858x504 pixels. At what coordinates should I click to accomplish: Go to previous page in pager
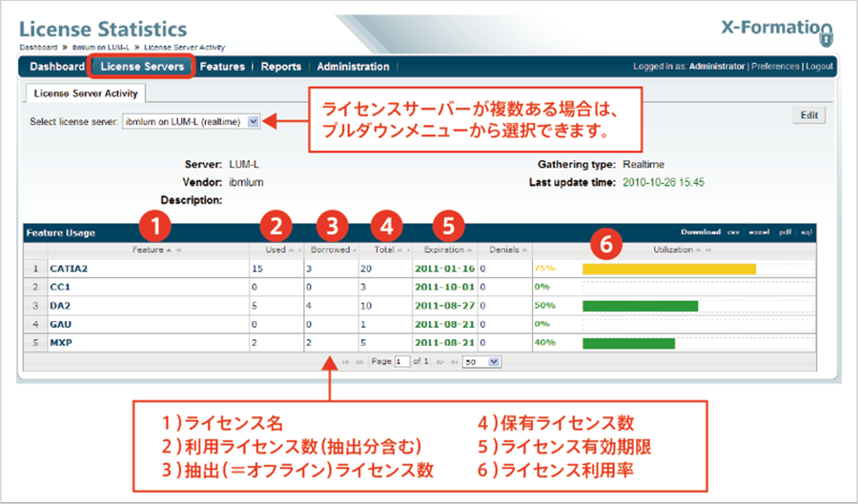[359, 362]
